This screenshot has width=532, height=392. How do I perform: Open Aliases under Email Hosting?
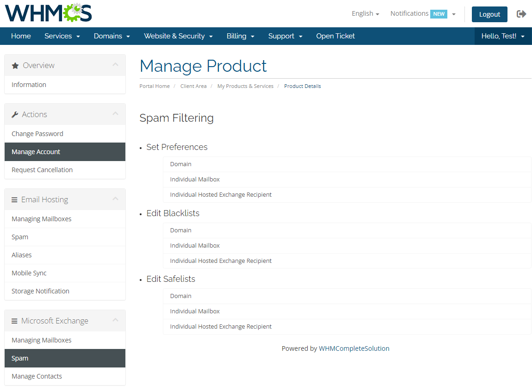(x=65, y=255)
